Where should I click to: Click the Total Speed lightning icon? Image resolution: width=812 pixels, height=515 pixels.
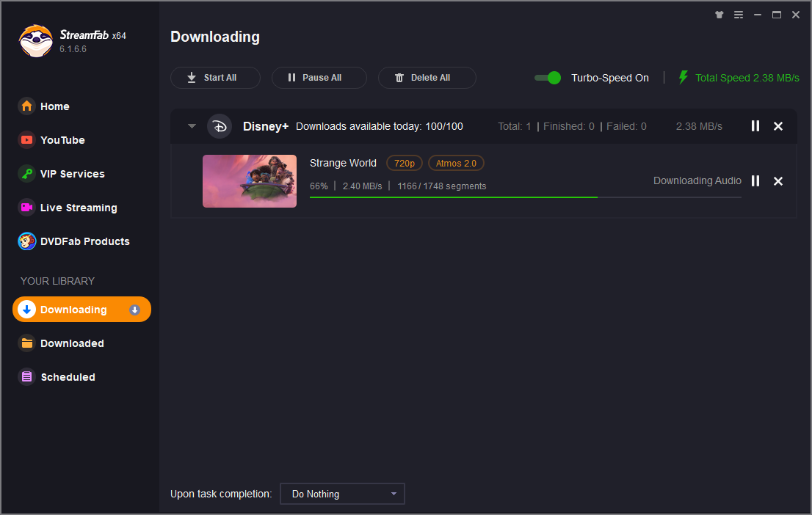click(684, 78)
